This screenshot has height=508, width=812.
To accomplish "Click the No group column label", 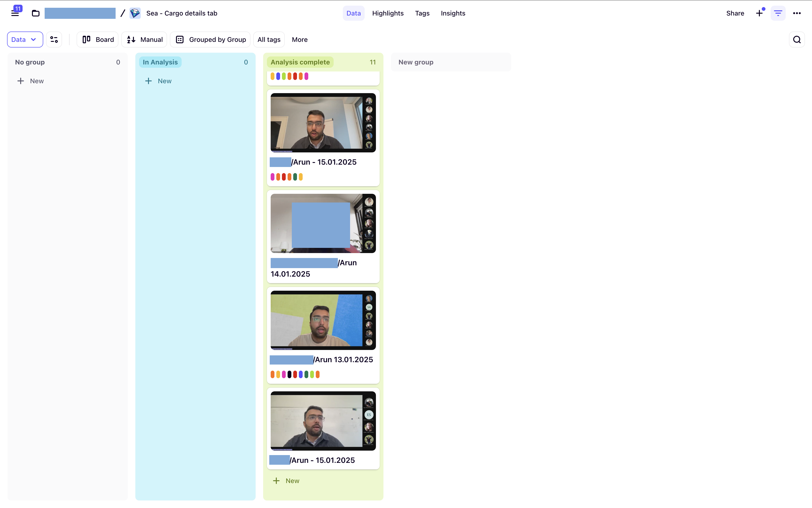I will (x=30, y=62).
